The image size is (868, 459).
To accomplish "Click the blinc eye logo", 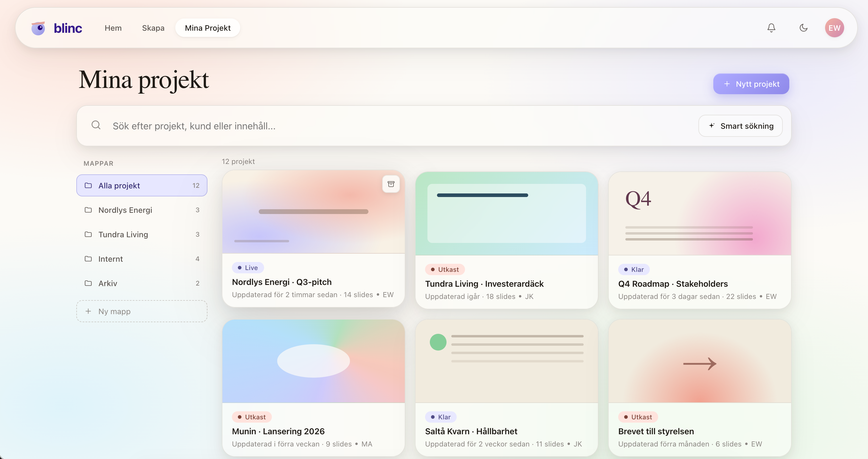I will pyautogui.click(x=38, y=28).
